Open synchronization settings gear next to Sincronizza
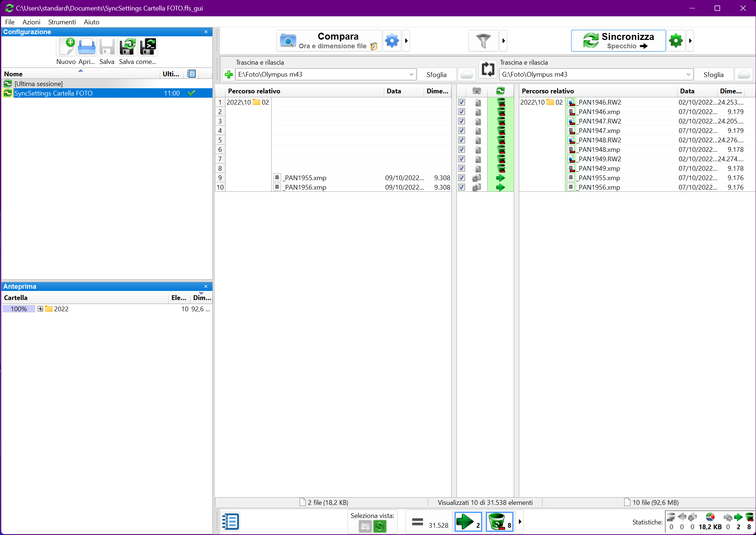The height and width of the screenshot is (535, 756). (x=675, y=41)
